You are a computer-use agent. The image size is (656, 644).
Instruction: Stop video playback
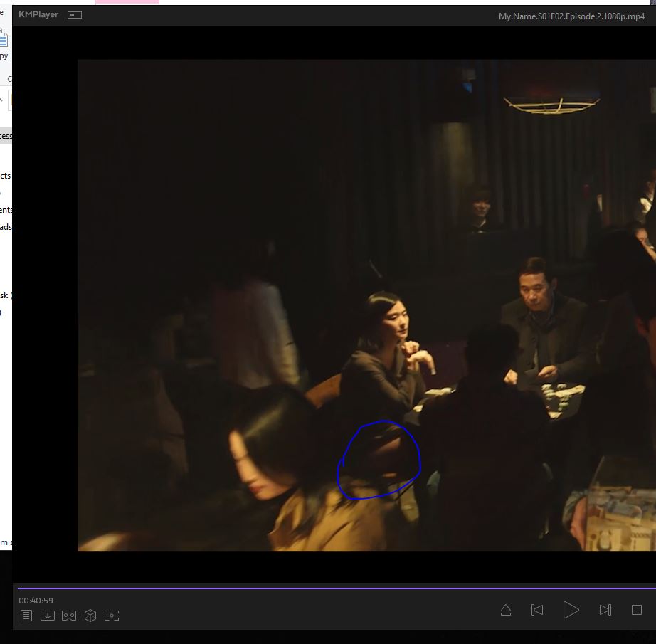tap(637, 610)
